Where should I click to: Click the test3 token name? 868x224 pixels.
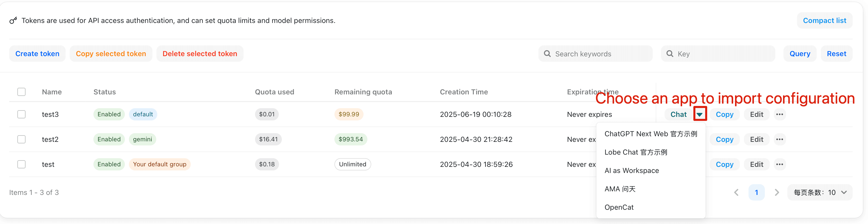coord(50,115)
